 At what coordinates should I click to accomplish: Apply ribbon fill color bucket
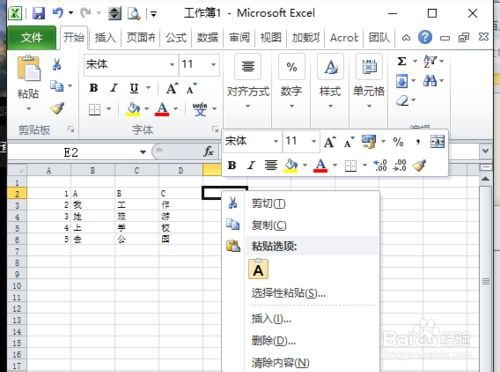click(133, 109)
